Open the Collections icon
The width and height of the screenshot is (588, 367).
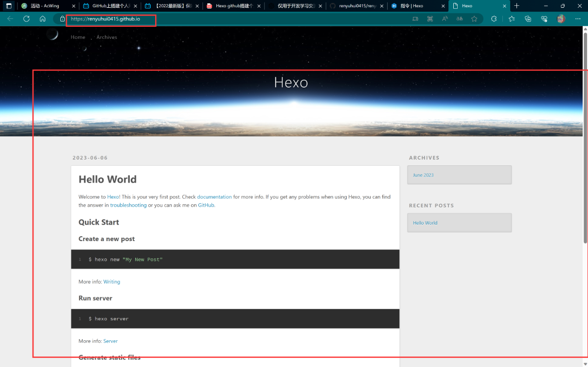point(528,18)
